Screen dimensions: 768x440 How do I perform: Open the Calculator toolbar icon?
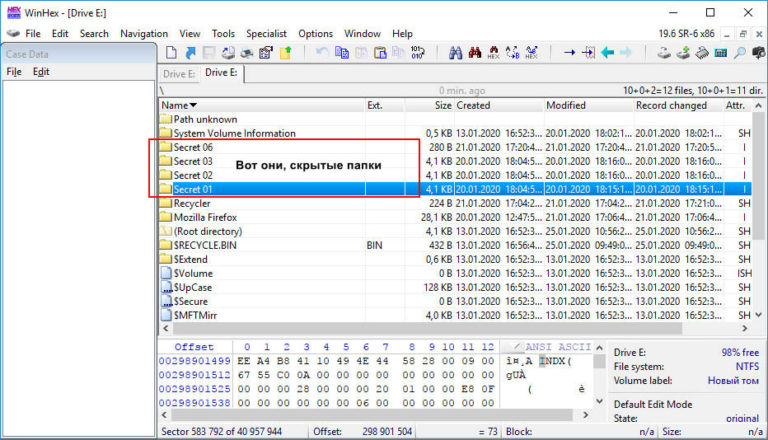click(718, 52)
